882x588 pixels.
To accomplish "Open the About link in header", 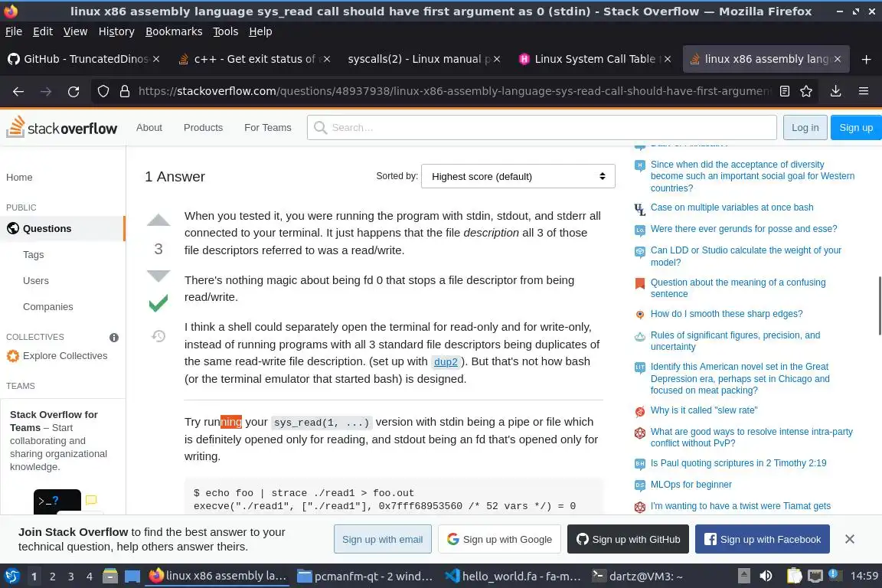I will [149, 128].
